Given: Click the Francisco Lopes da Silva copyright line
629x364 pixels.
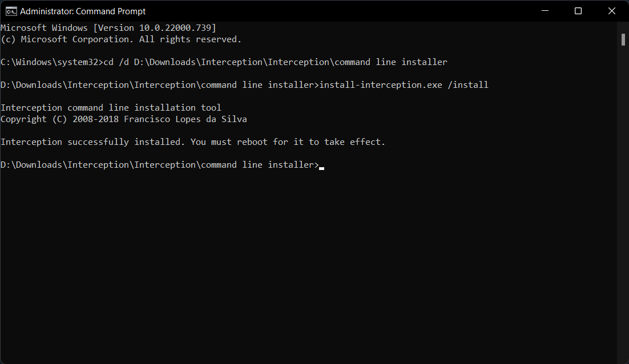Looking at the screenshot, I should (124, 119).
